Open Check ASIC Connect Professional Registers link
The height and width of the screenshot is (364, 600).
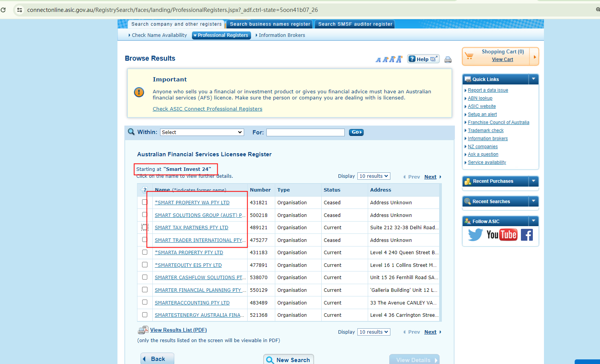point(208,109)
